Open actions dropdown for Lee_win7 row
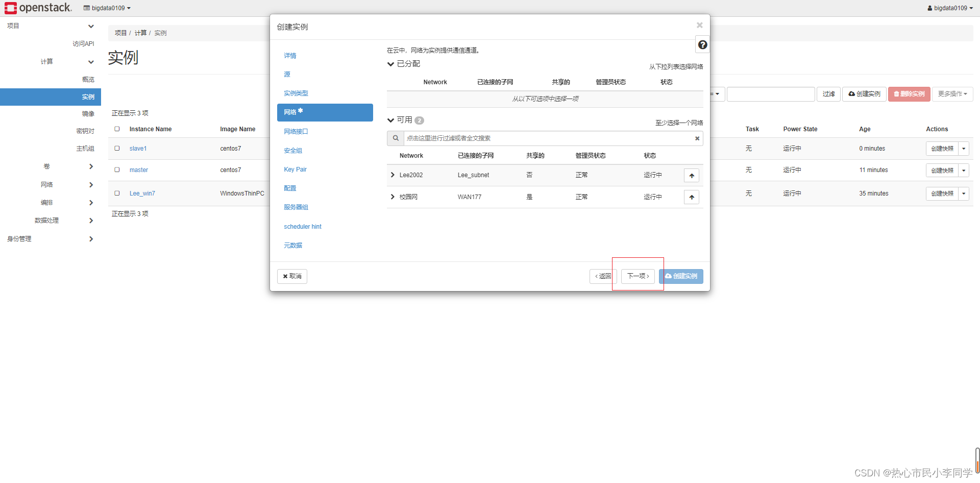The image size is (980, 483). 964,194
